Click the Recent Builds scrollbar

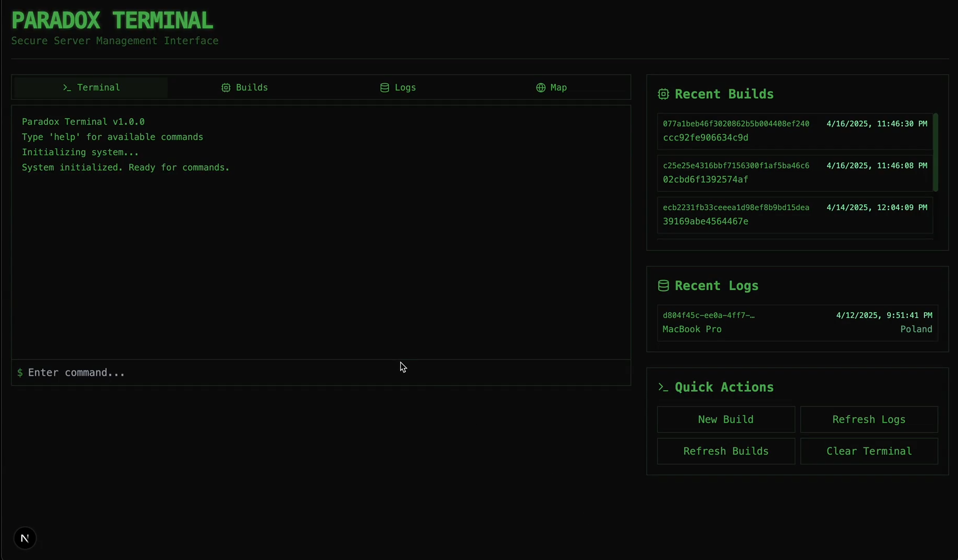[935, 152]
